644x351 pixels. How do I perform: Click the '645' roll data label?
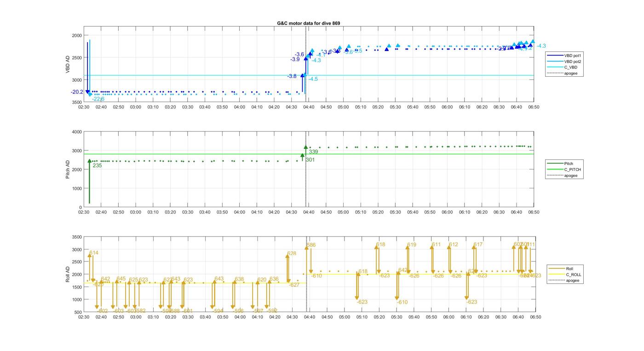pyautogui.click(x=121, y=279)
